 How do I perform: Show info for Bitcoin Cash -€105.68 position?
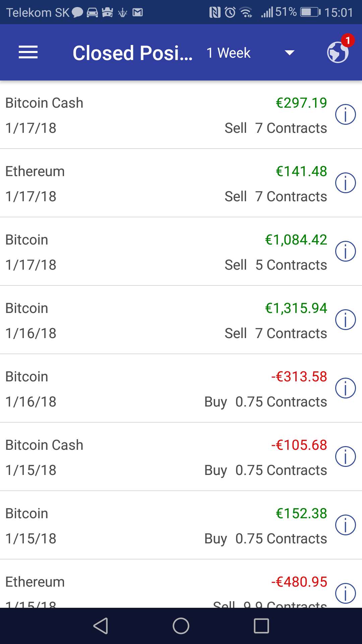pyautogui.click(x=345, y=457)
